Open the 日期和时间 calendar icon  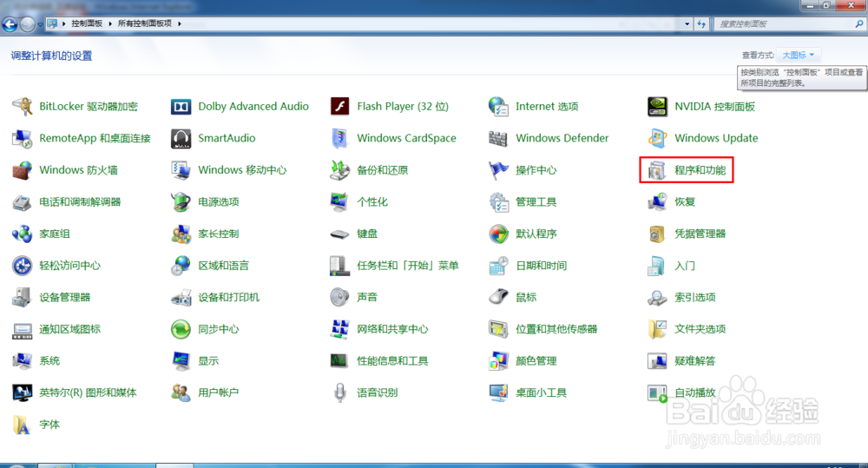(x=499, y=266)
